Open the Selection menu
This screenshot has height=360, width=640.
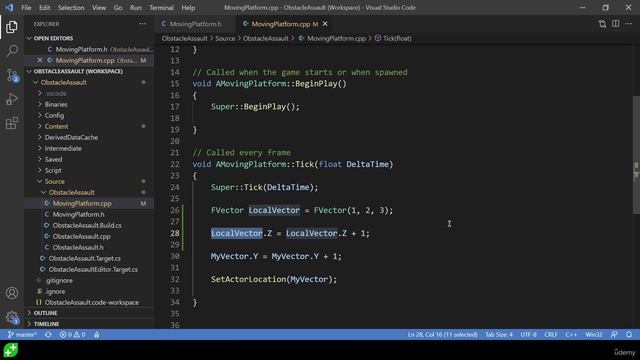coord(71,8)
